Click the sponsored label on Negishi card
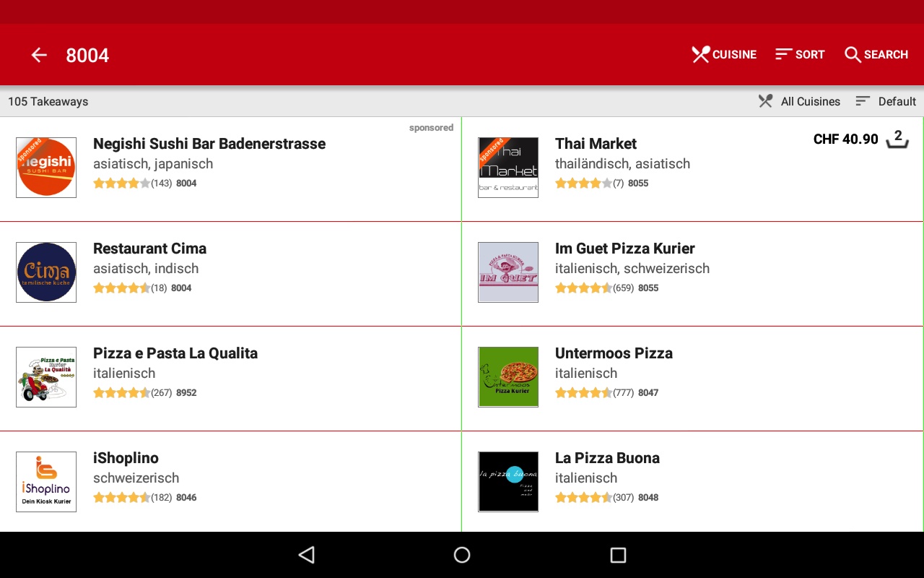Screen dimensions: 924x578 click(x=431, y=128)
